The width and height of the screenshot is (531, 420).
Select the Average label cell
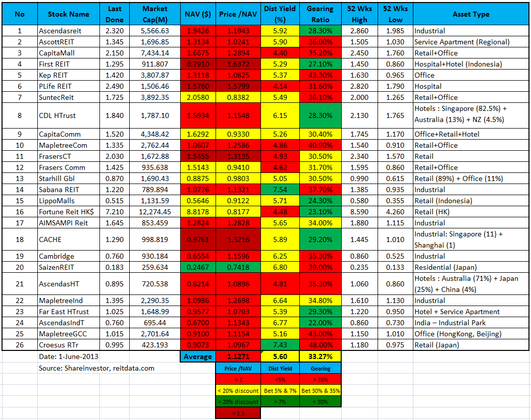click(x=198, y=356)
